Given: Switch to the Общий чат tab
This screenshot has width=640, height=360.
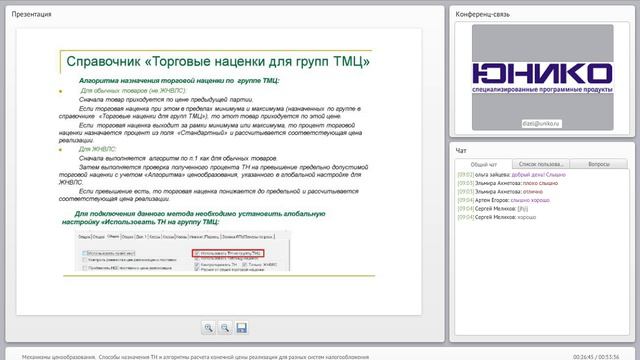Looking at the screenshot, I should tap(484, 164).
